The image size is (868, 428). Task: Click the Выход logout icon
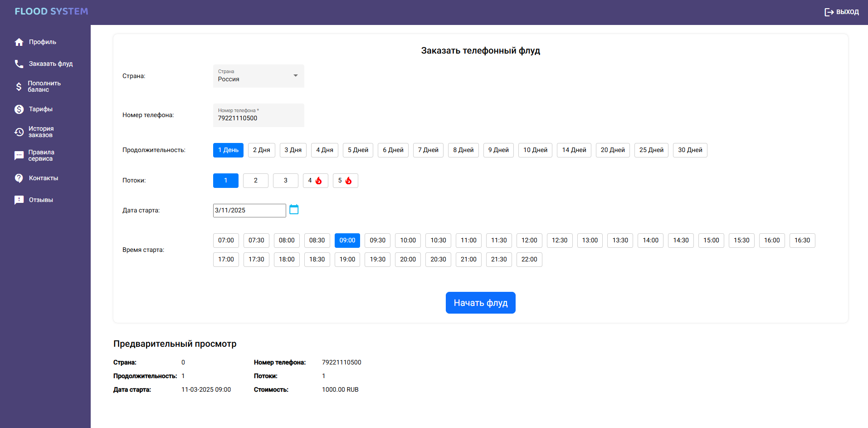(x=829, y=12)
